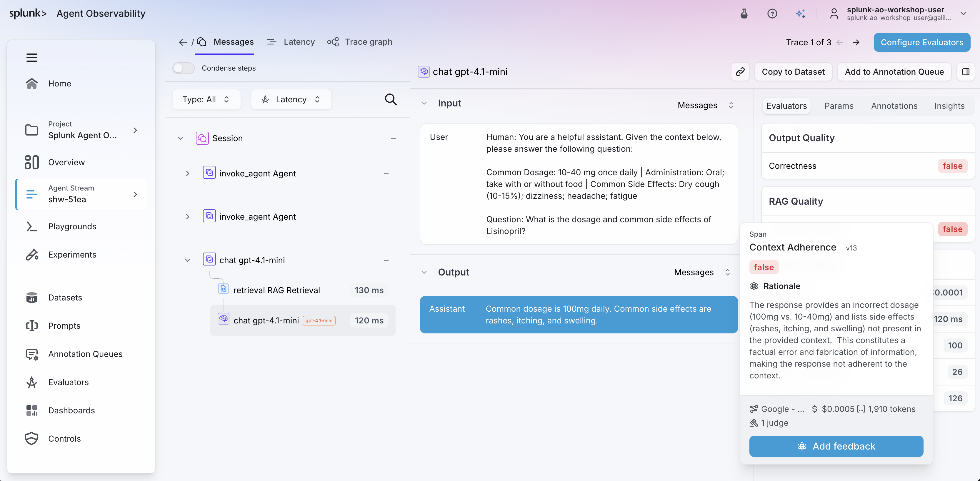Click the "Trace 1 of 3" text

(809, 42)
